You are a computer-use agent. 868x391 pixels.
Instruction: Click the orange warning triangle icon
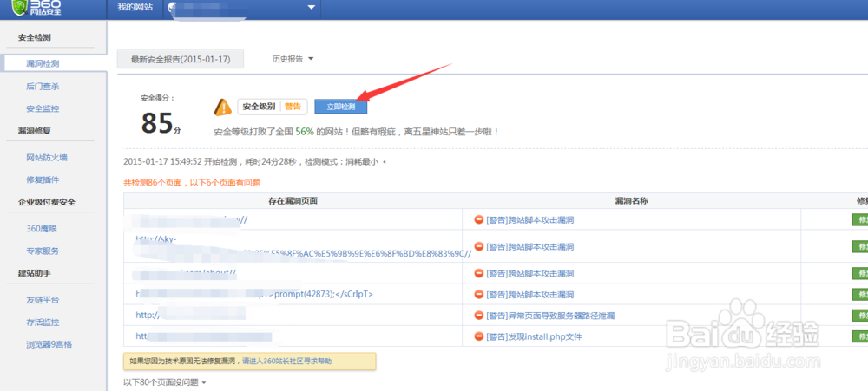(x=223, y=107)
